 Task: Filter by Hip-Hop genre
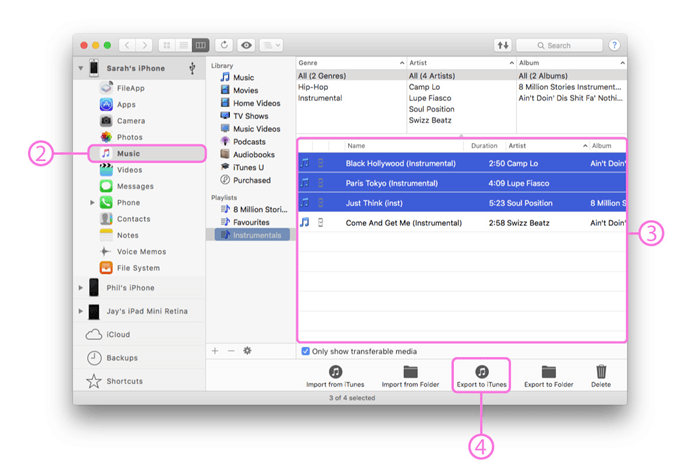[313, 87]
